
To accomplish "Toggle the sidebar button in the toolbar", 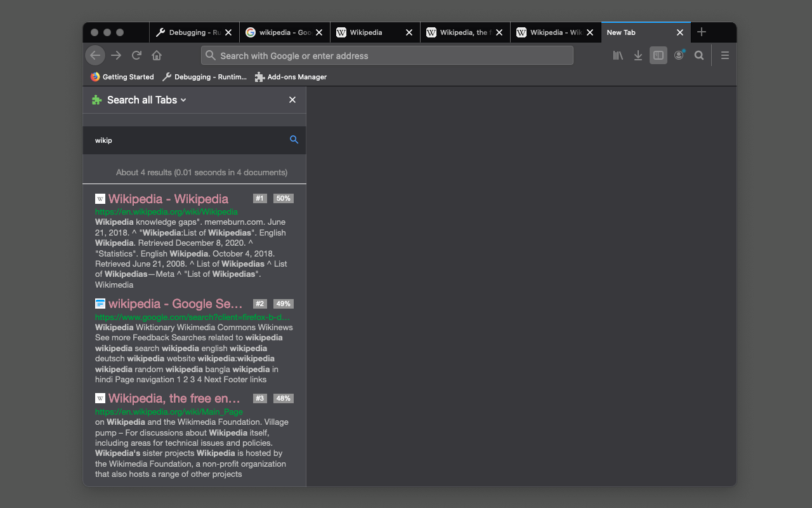I will [x=658, y=55].
